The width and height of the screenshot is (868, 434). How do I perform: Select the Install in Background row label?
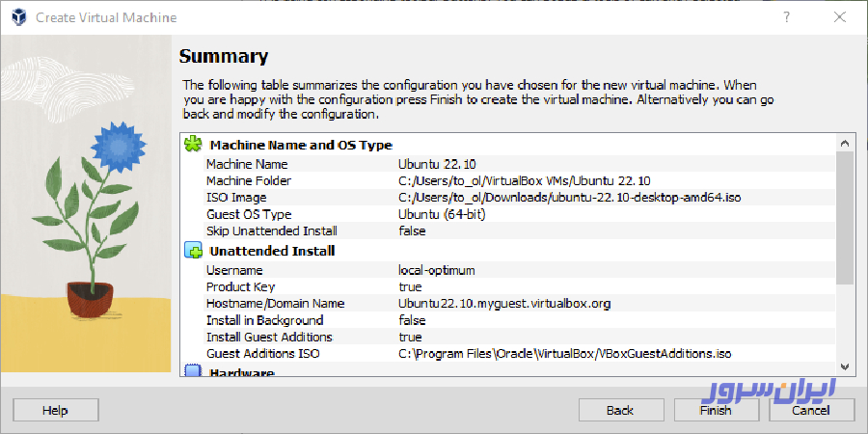(x=264, y=320)
